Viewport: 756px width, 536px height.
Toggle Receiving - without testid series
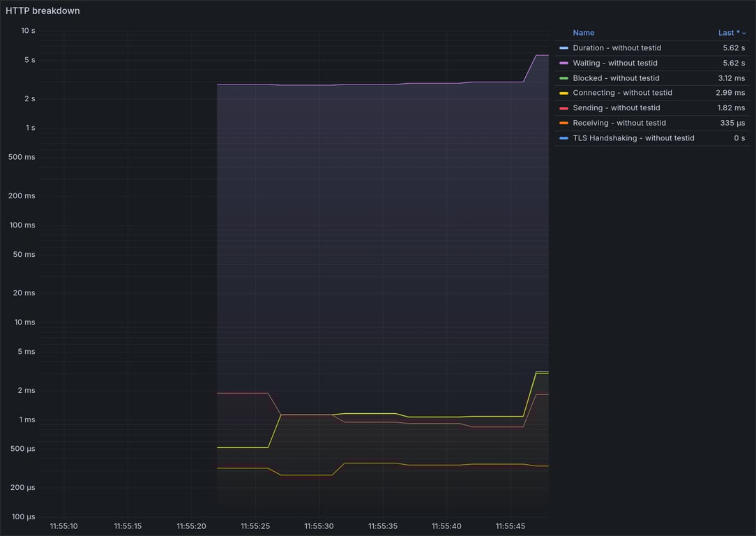coord(619,123)
